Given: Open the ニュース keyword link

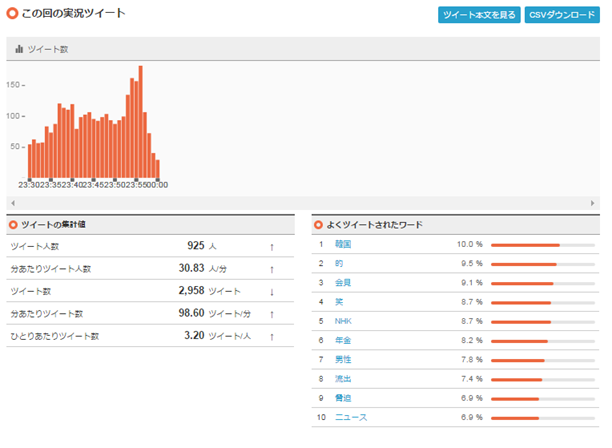Looking at the screenshot, I should [351, 417].
